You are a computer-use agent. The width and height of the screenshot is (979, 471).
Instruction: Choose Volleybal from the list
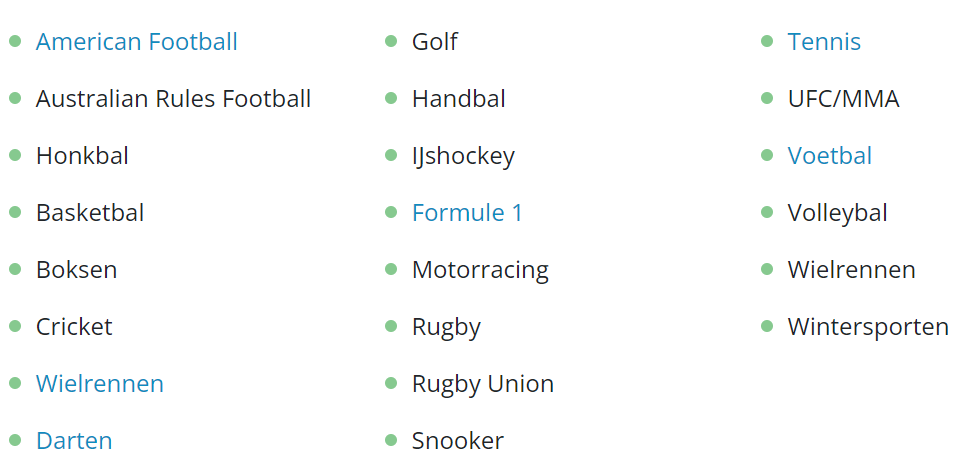click(837, 214)
